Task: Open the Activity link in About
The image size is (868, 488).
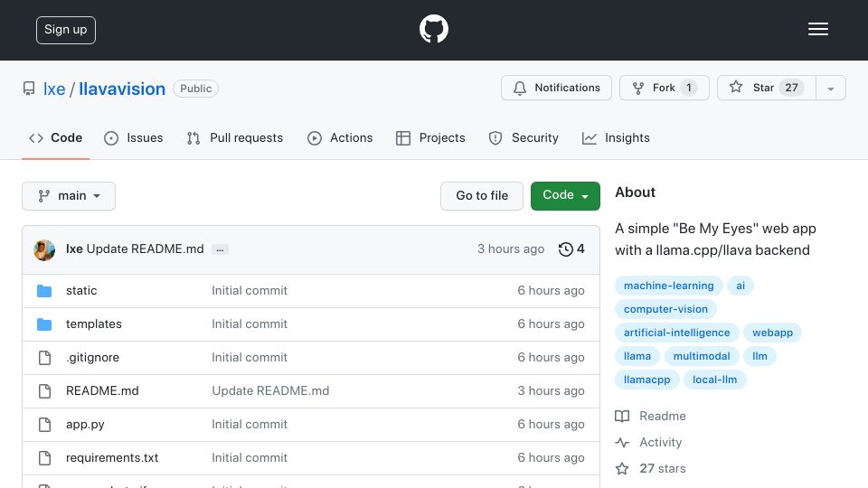Action: (660, 442)
